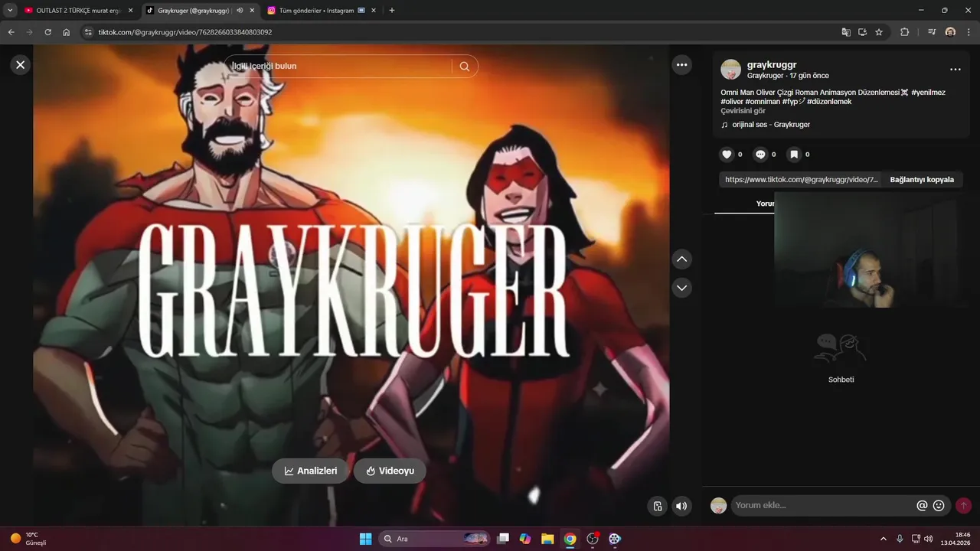Go to the previous video arrow
980x551 pixels.
point(681,259)
